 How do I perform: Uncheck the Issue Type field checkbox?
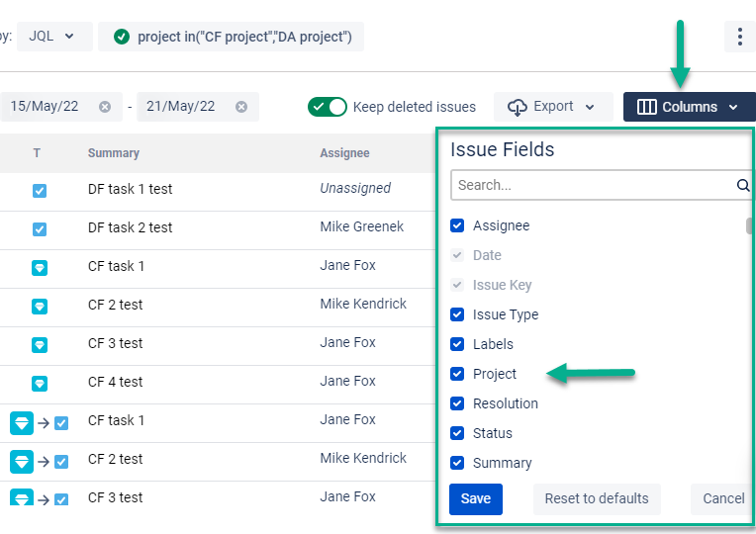(x=457, y=314)
